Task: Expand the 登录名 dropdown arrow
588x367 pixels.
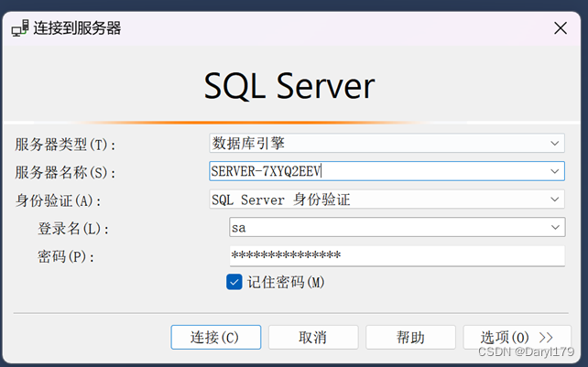Action: pos(555,227)
